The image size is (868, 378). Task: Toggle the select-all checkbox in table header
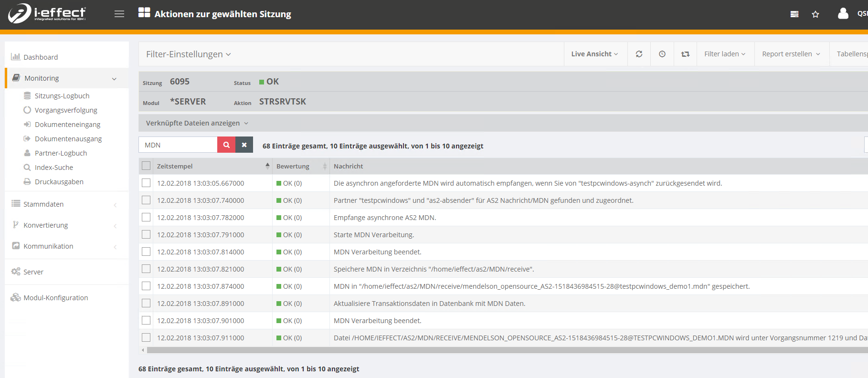pyautogui.click(x=146, y=166)
